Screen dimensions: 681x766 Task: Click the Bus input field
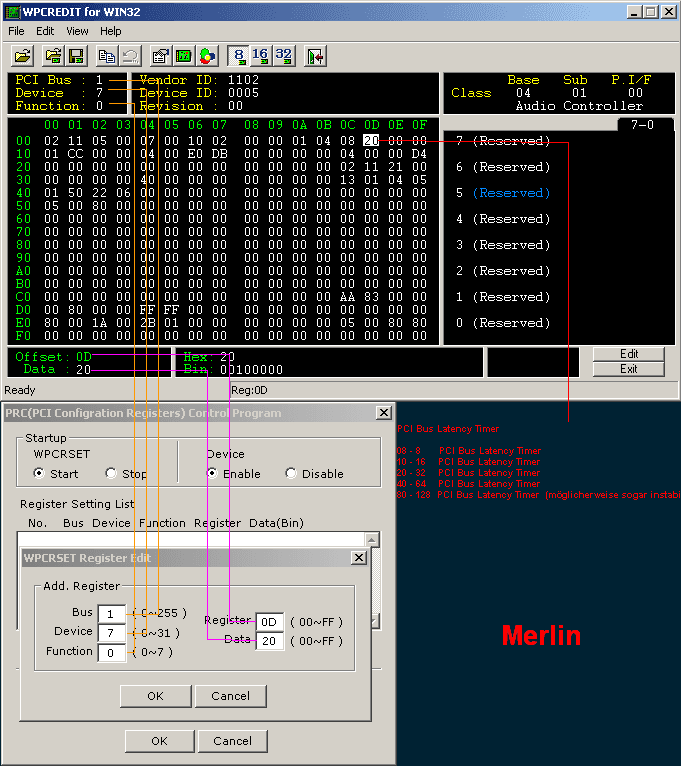click(x=111, y=614)
